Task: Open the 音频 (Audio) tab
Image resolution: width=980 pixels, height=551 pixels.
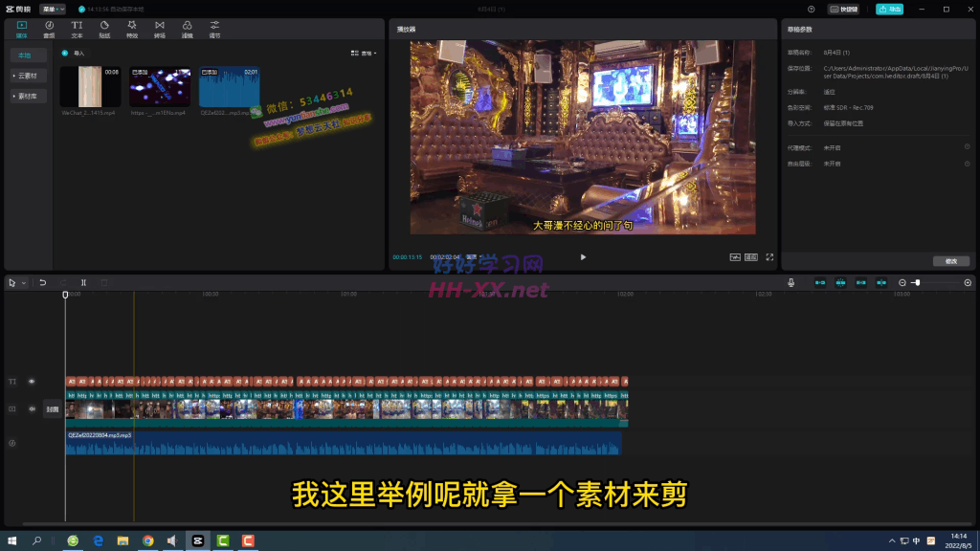Action: point(49,29)
